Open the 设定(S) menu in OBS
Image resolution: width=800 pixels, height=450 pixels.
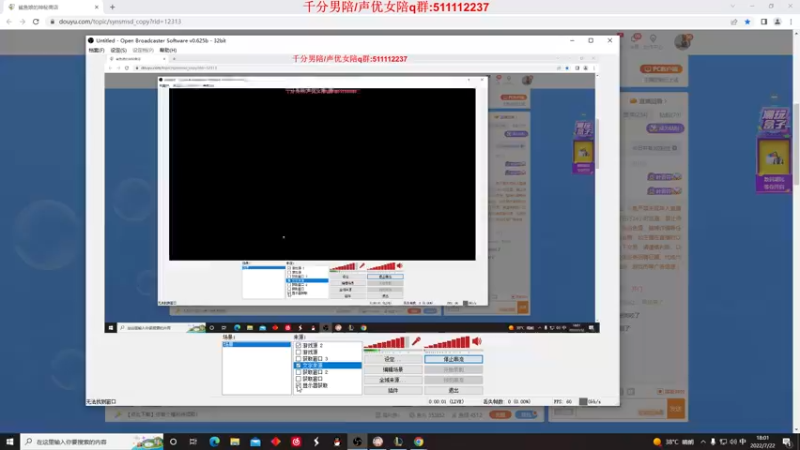pyautogui.click(x=118, y=50)
